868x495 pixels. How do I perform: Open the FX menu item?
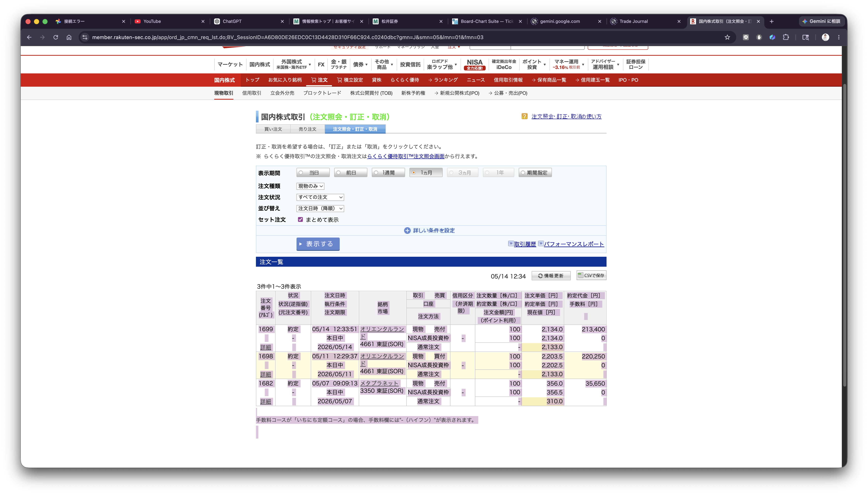(x=321, y=64)
